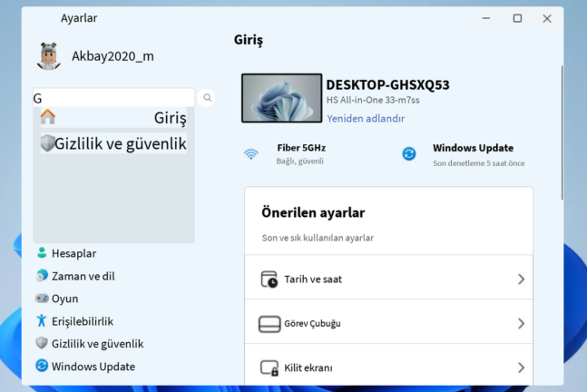Open Windows Update in the sidebar

point(93,367)
